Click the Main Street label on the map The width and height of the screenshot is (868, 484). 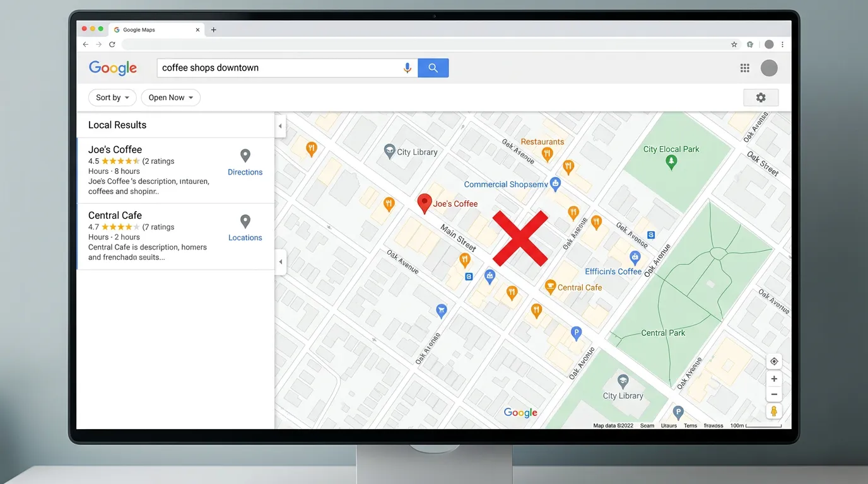(459, 238)
